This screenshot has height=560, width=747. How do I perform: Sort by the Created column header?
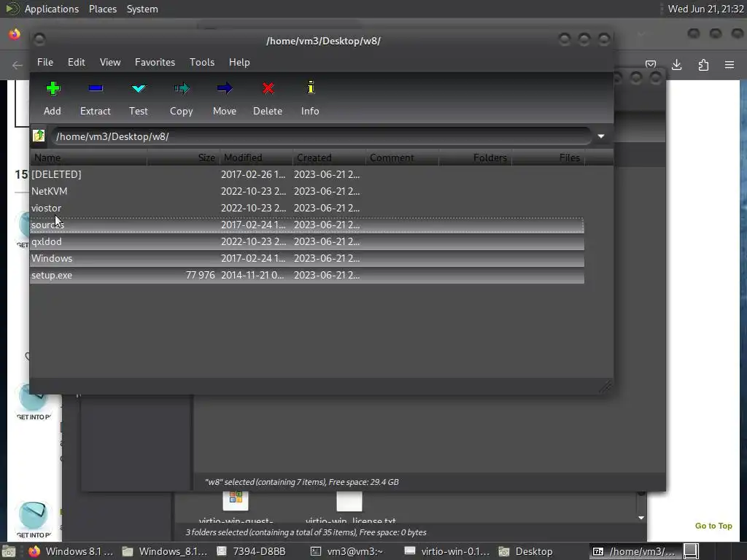tap(329, 157)
